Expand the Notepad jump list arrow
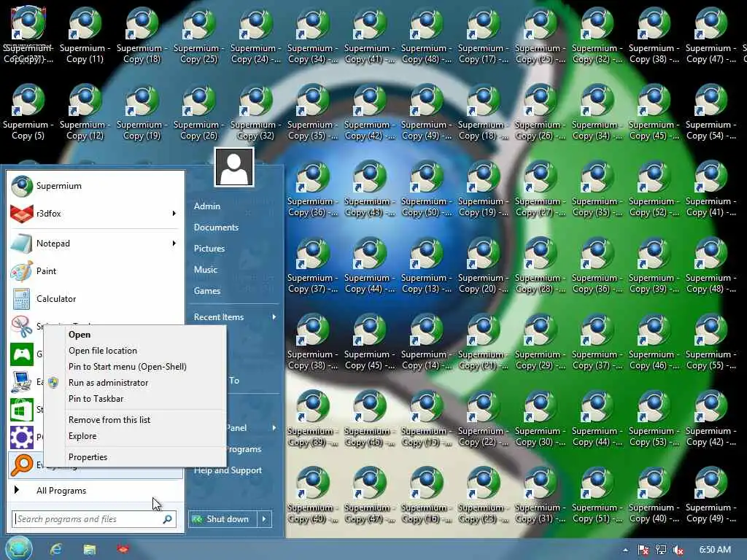Image resolution: width=747 pixels, height=560 pixels. click(174, 244)
